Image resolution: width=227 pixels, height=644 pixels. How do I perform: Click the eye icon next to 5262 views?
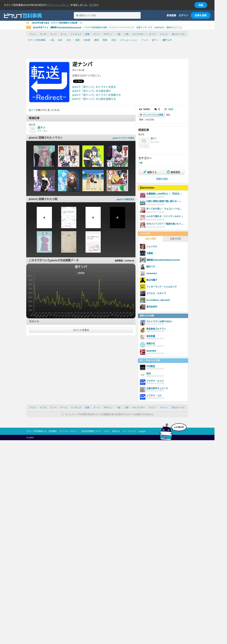point(140,109)
